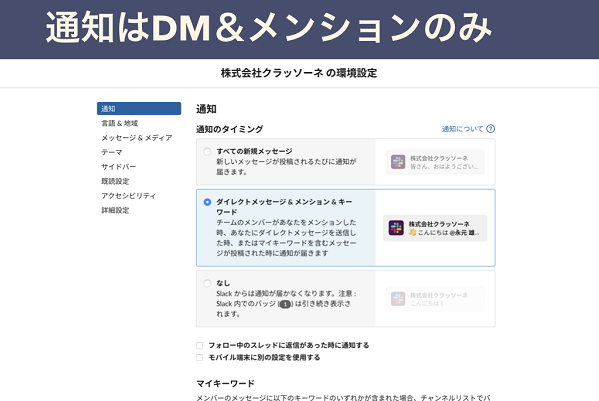Open メッセージ & メディア settings
Viewport: 599px width, 401px height.
136,137
